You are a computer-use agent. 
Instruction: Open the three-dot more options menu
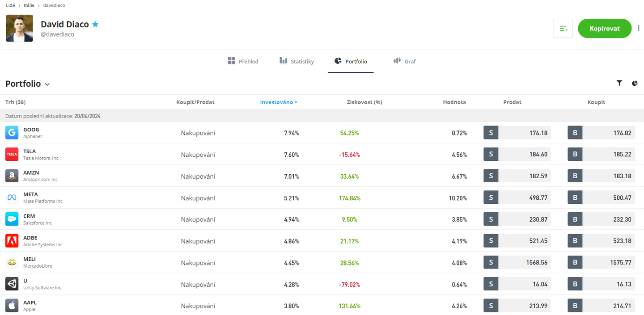tap(638, 28)
